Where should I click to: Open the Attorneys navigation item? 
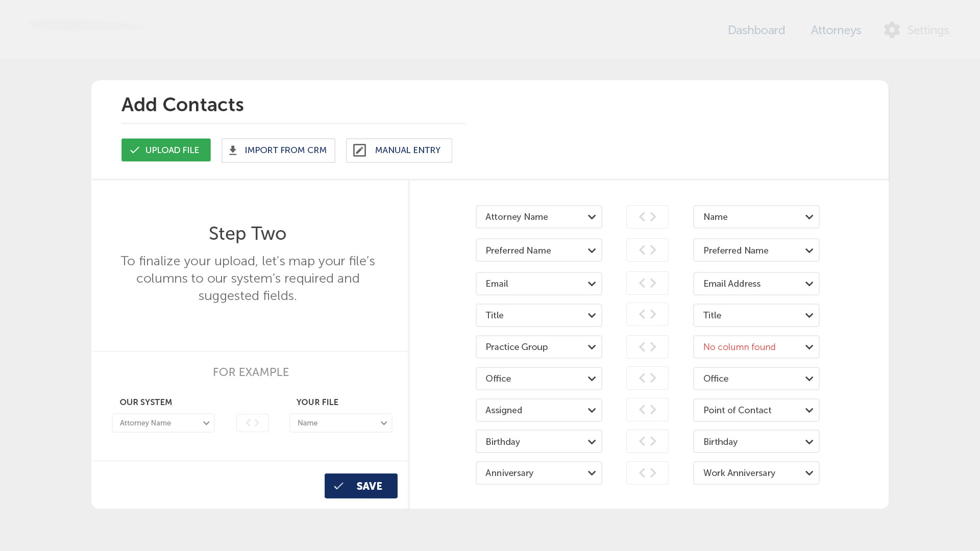point(836,30)
